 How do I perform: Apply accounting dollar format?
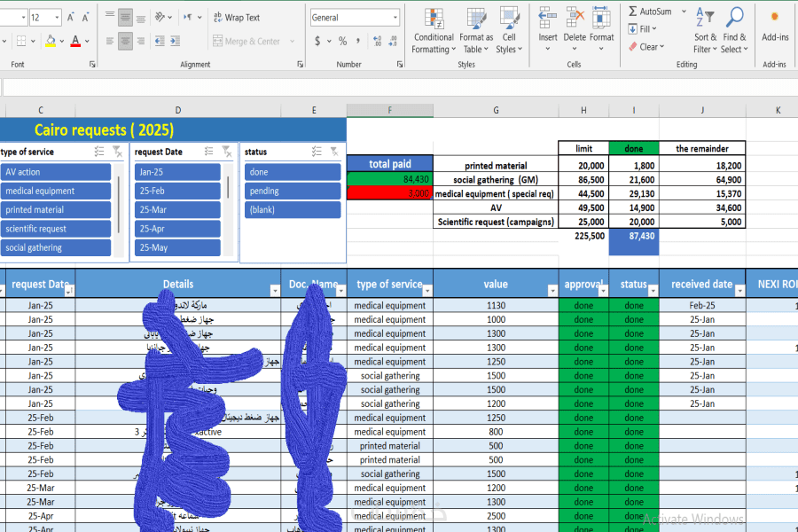click(x=317, y=41)
